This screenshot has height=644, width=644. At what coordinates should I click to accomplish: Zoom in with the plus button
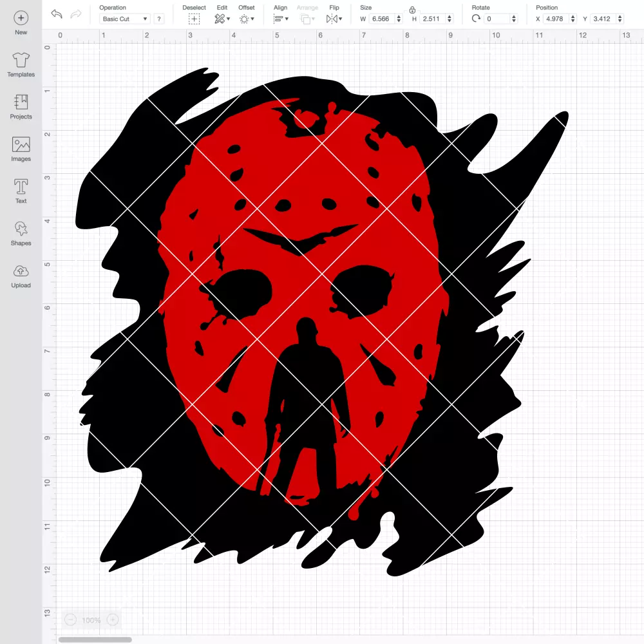pos(113,620)
